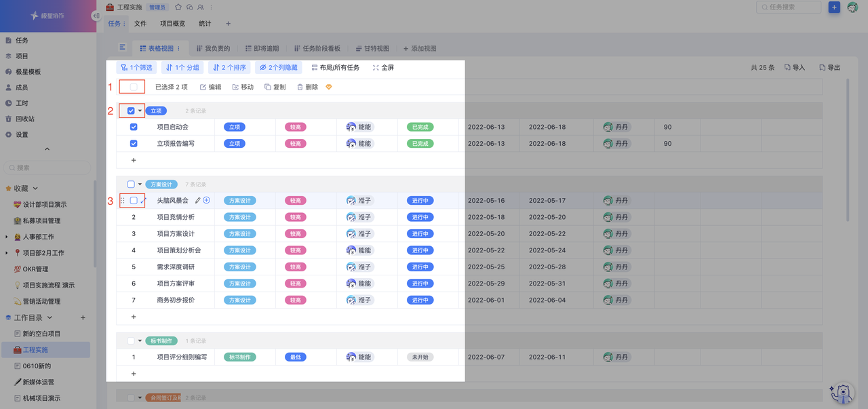
Task: Open the assistant mascot icon bottom right
Action: click(842, 393)
